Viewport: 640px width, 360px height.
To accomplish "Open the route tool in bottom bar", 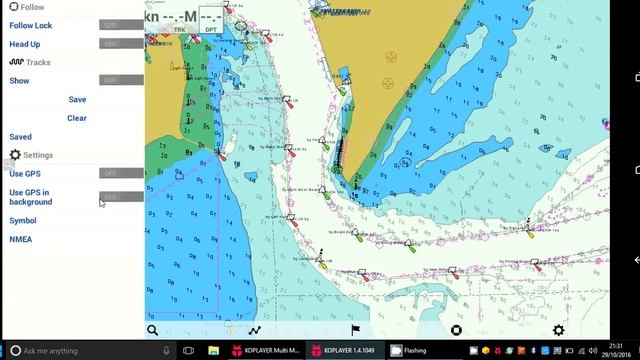I will [x=255, y=330].
